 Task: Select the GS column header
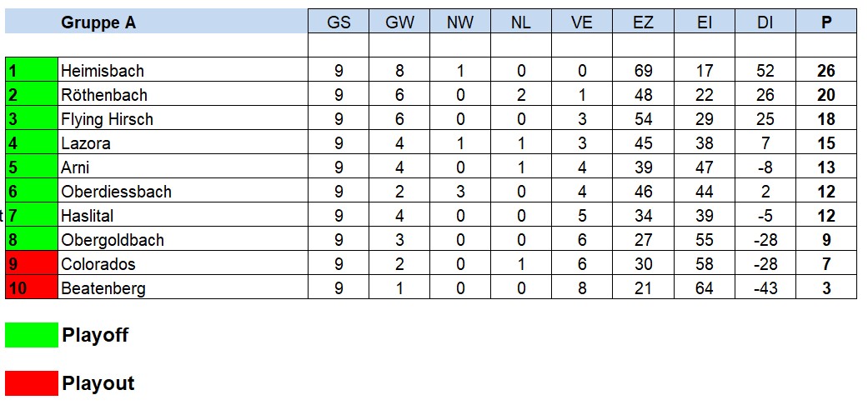(x=339, y=22)
